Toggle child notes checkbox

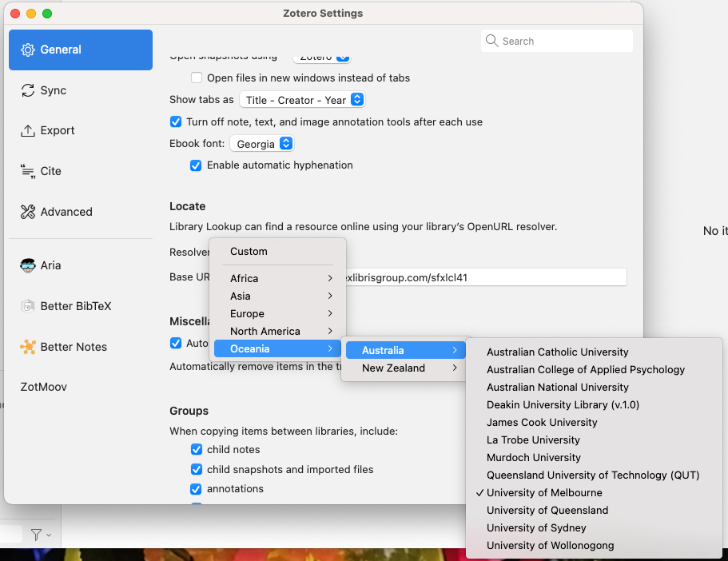pyautogui.click(x=197, y=450)
